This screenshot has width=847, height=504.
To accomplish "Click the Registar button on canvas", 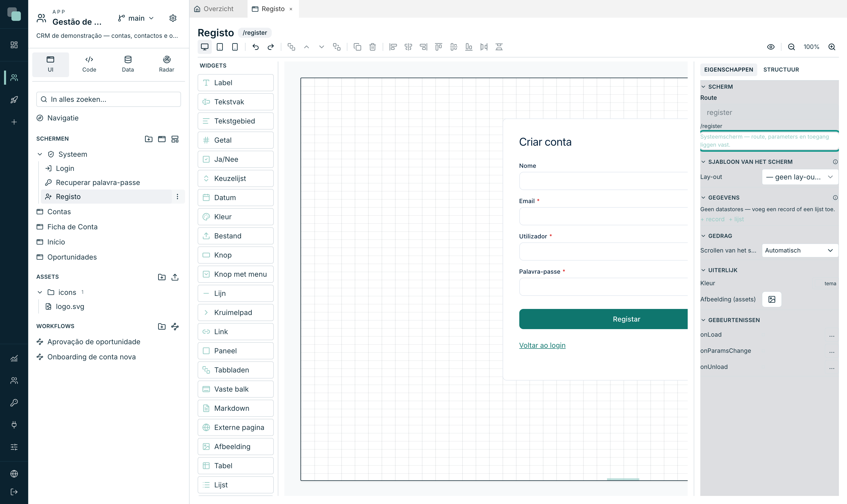I will [x=603, y=319].
